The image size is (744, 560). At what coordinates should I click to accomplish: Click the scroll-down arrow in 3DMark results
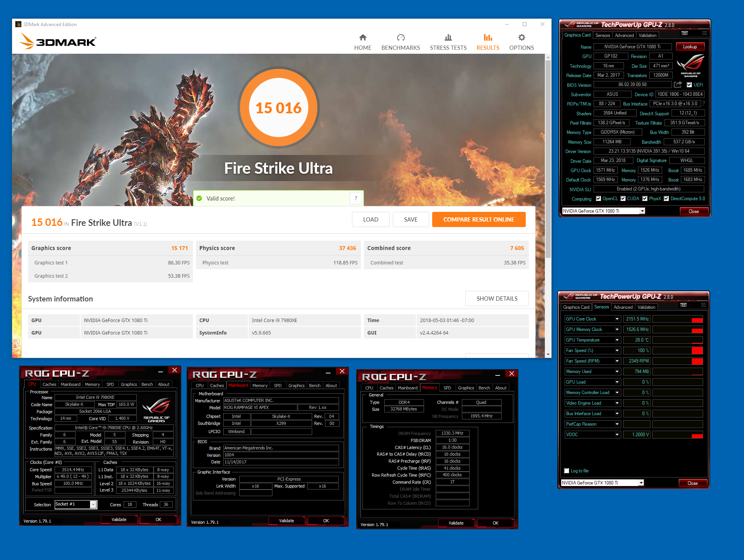(548, 354)
